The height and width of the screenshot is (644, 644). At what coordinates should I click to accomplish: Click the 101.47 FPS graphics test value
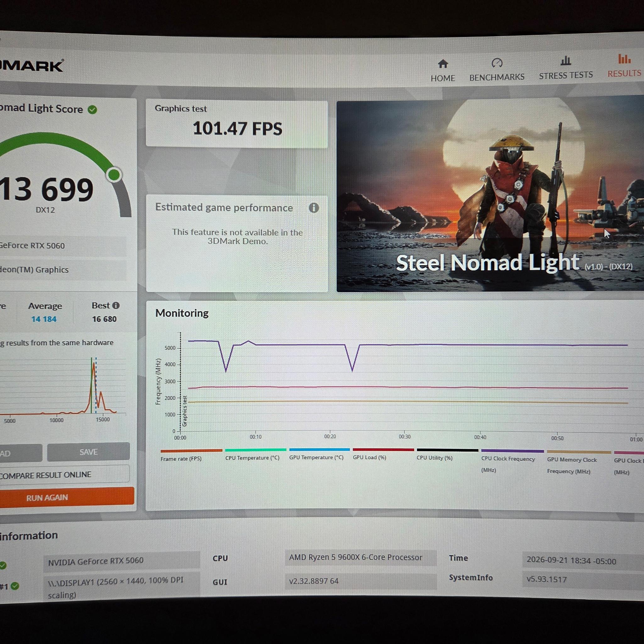click(x=237, y=129)
